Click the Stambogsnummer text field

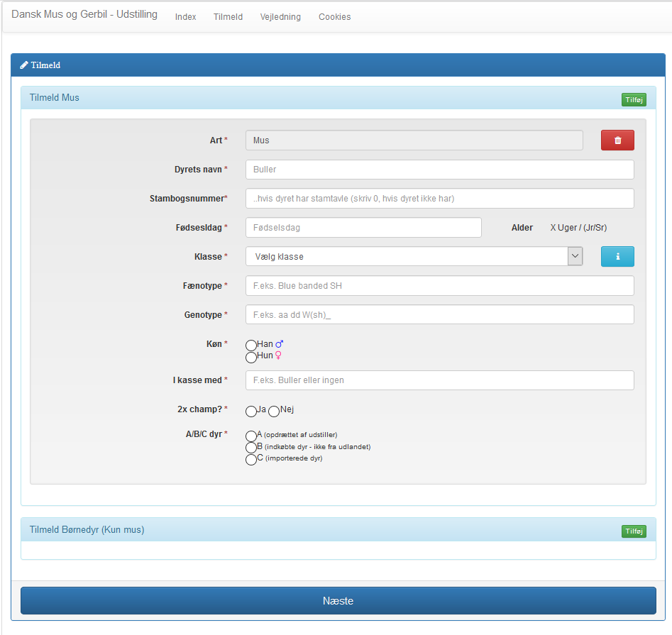439,199
